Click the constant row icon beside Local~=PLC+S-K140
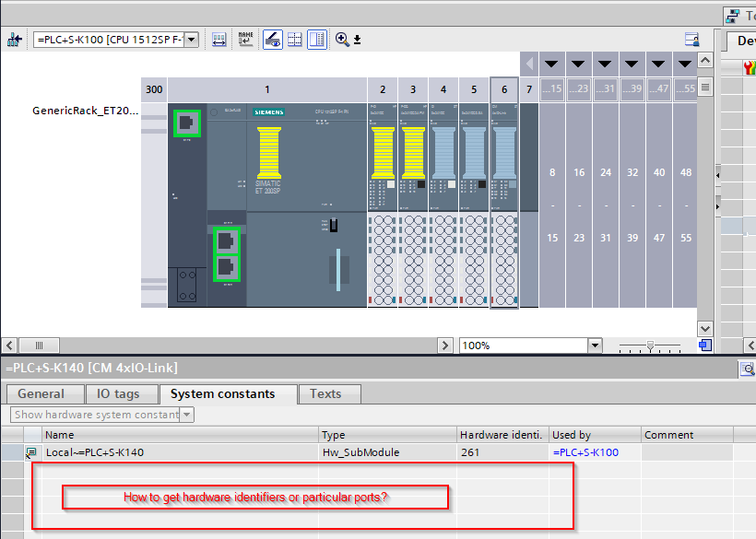Viewport: 756px width, 539px height. coord(31,452)
